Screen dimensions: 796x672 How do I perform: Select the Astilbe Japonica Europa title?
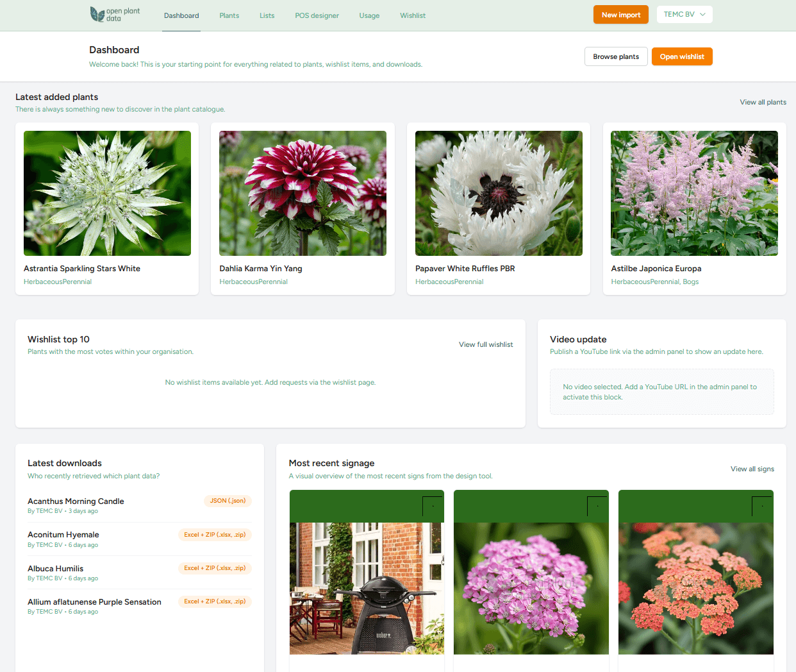656,269
